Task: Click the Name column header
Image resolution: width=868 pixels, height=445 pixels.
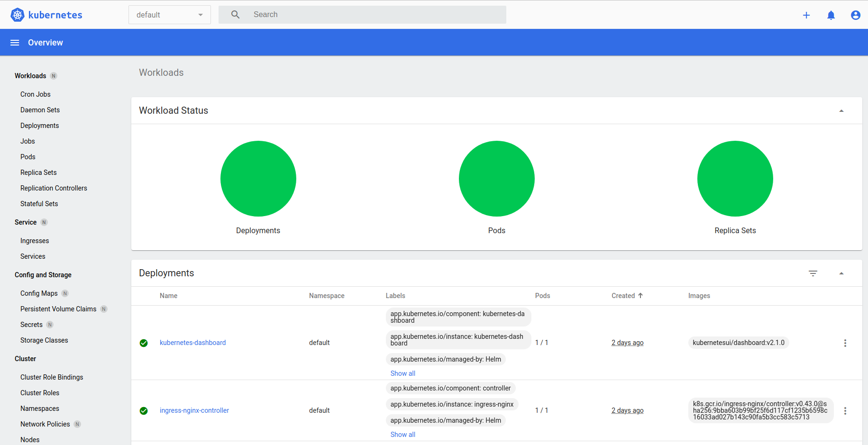Action: tap(168, 296)
